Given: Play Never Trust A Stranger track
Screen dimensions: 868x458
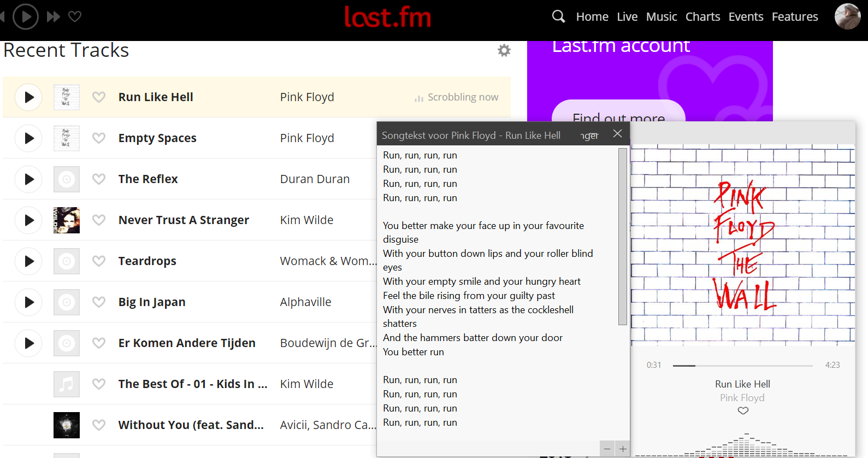Looking at the screenshot, I should tap(29, 220).
